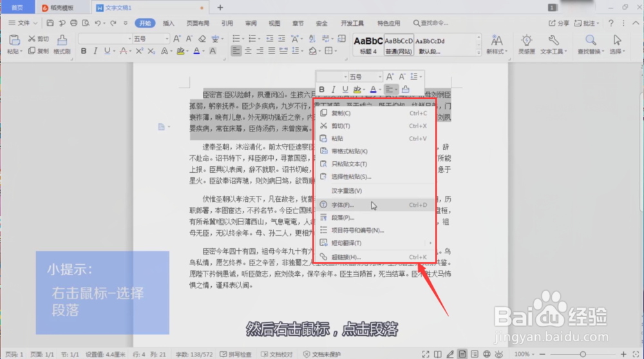Open the 文件 menu dropdown
The width and height of the screenshot is (644, 359).
click(x=23, y=23)
